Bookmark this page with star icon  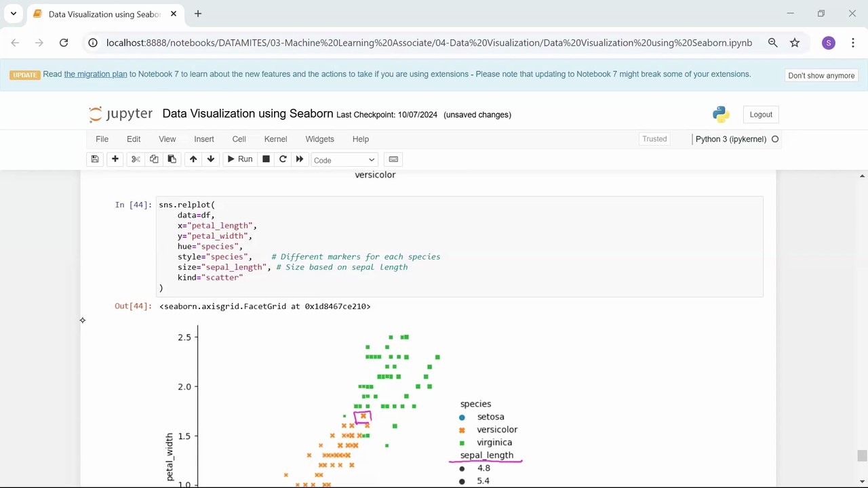(x=795, y=43)
